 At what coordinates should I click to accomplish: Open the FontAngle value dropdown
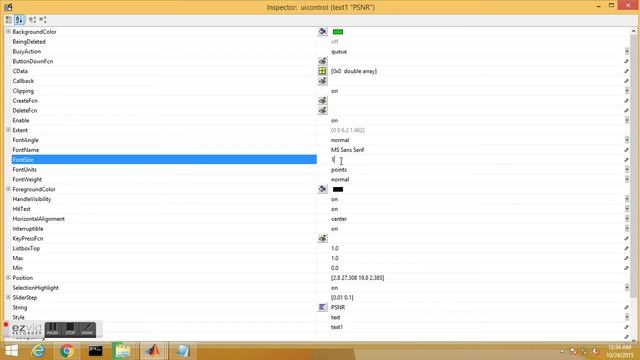[x=627, y=140]
